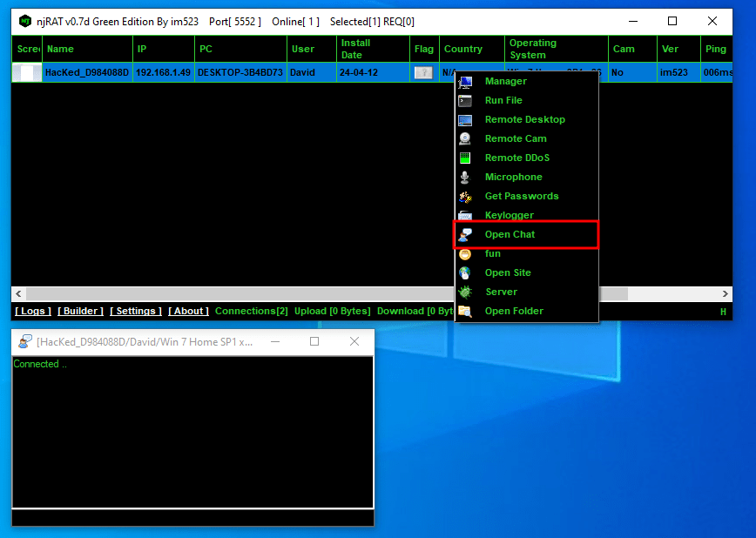Click the horizontal scrollbar right arrow
This screenshot has width=756, height=538.
(x=726, y=293)
